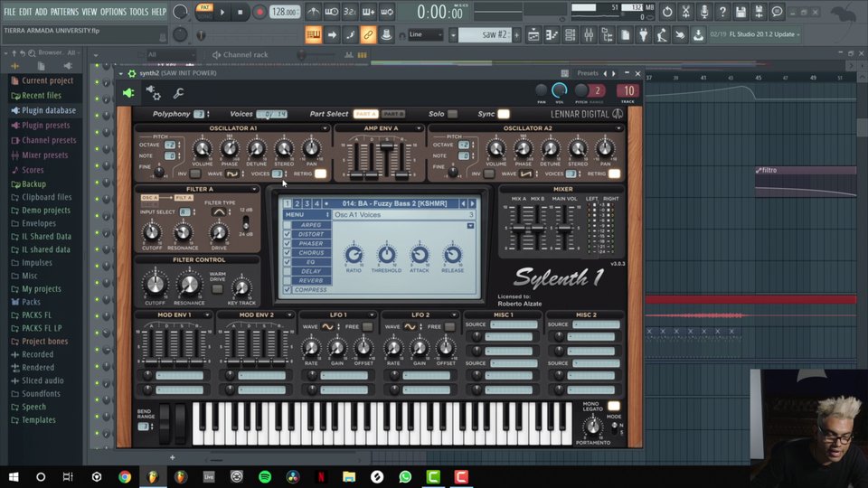Open the Amp Env A header dropdown arrow
This screenshot has height=488, width=868.
(419, 128)
